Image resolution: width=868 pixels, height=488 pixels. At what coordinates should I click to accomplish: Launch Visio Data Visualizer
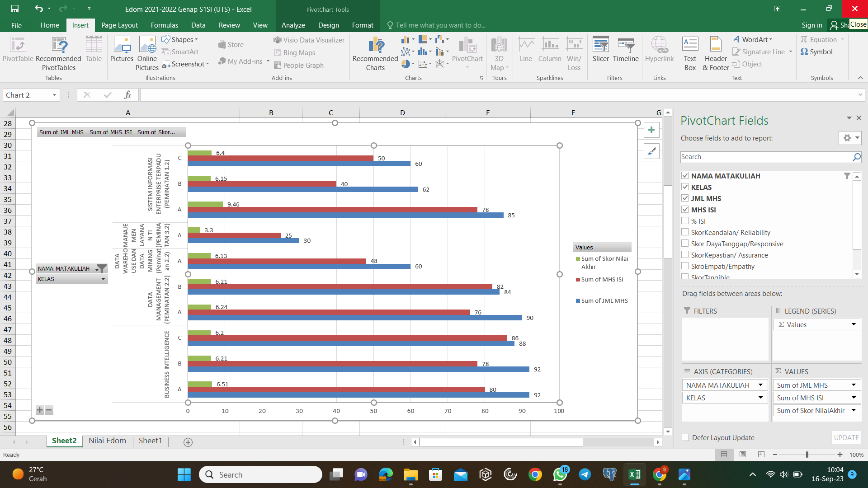309,40
